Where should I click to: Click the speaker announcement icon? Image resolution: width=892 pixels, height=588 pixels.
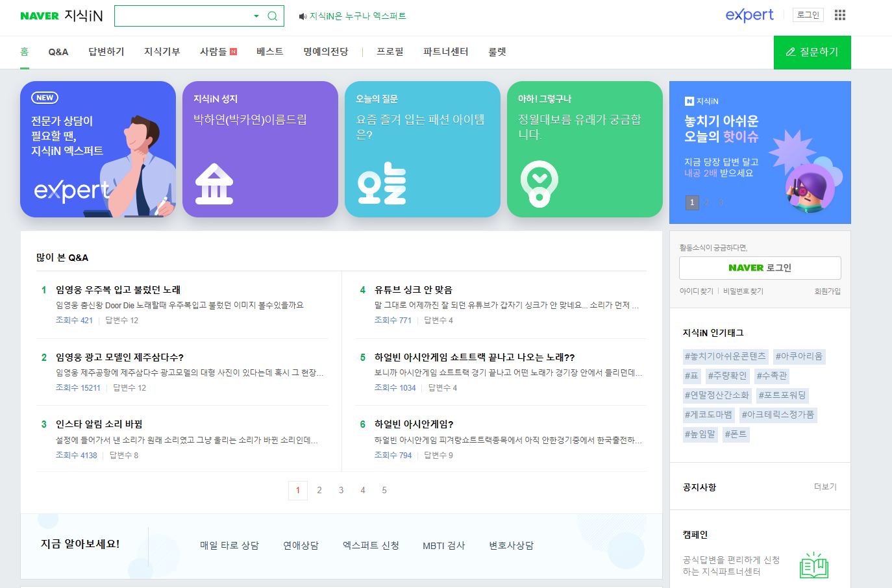click(303, 16)
